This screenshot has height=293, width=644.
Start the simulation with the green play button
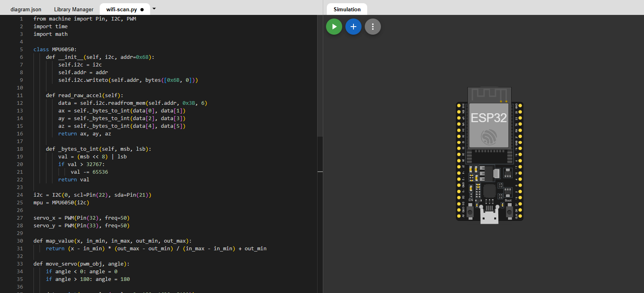click(334, 27)
